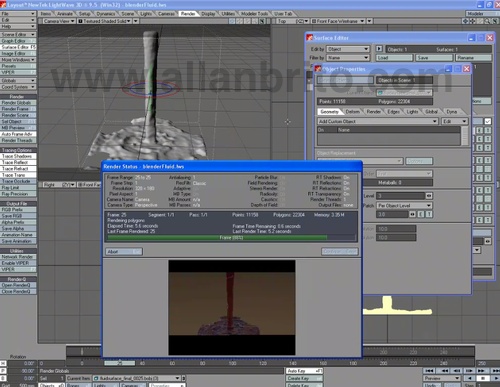Expand the Scene Editor dropdown

coord(18,34)
